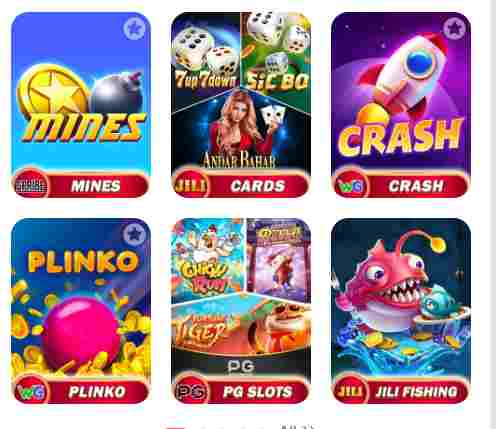The image size is (496, 429).
Task: Toggle favorite star on Crash card
Action: point(454,29)
